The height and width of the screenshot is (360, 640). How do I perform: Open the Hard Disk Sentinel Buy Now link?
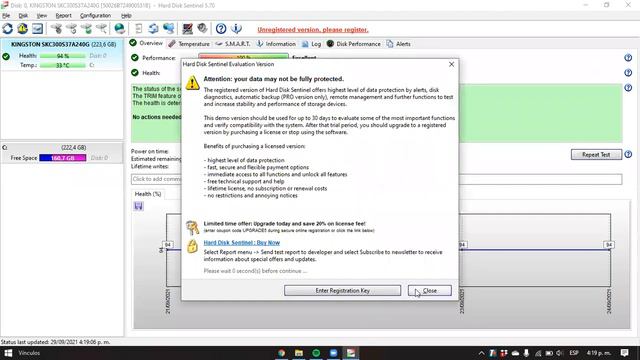[x=242, y=243]
